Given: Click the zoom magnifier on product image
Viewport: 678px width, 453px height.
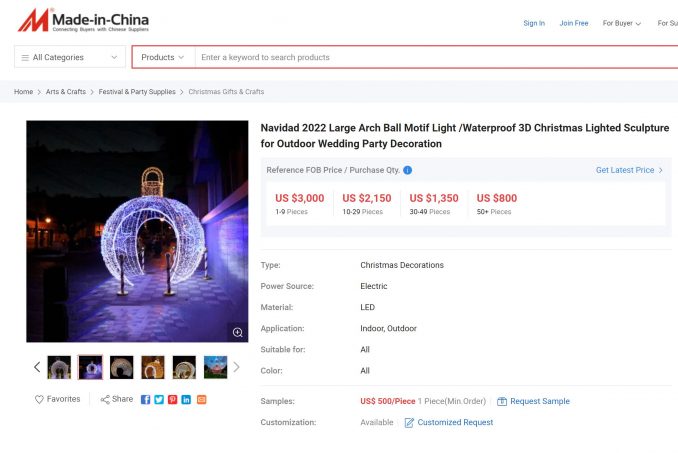Looking at the screenshot, I should coord(237,332).
